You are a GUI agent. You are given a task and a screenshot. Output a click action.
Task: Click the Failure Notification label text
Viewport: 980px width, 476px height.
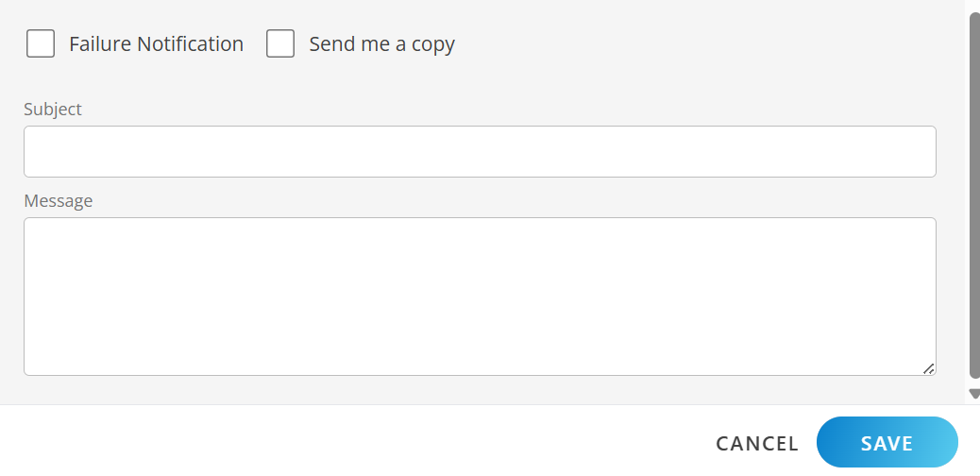(x=156, y=43)
